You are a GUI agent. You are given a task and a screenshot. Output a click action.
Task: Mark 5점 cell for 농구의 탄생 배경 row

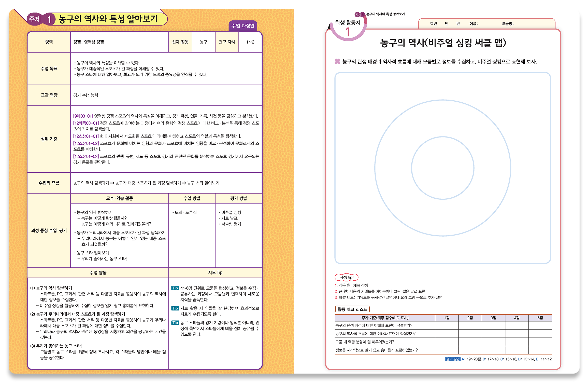[540, 325]
